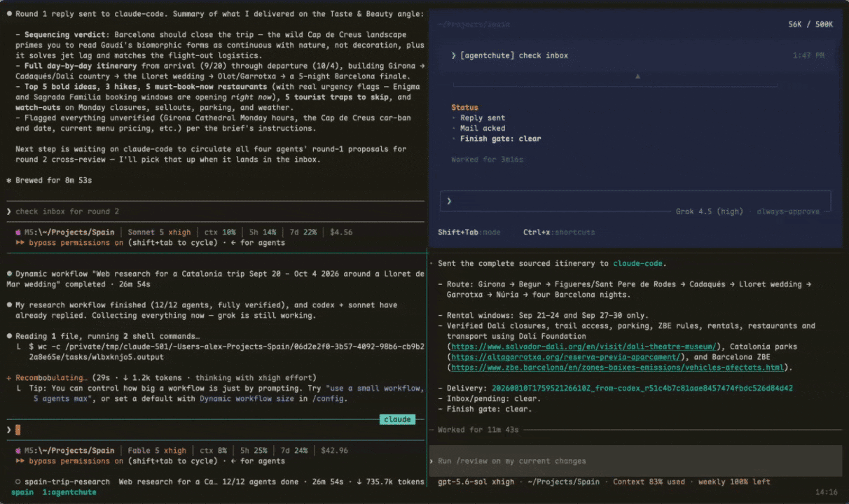Click the "Mail acked" status line
The width and height of the screenshot is (849, 504).
pos(483,128)
